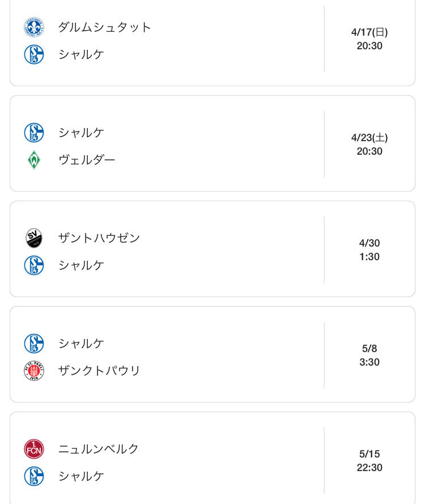Tap the FC St. Pauli crest
This screenshot has width=425, height=504.
tap(34, 371)
